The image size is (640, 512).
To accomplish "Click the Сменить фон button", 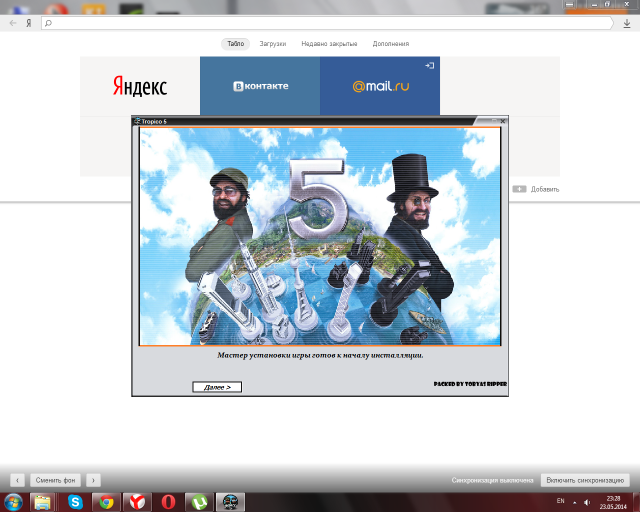I will [54, 480].
